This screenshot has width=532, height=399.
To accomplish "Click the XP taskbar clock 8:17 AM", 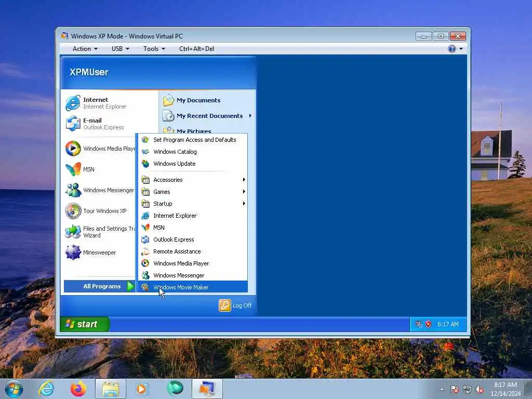I will [x=447, y=324].
